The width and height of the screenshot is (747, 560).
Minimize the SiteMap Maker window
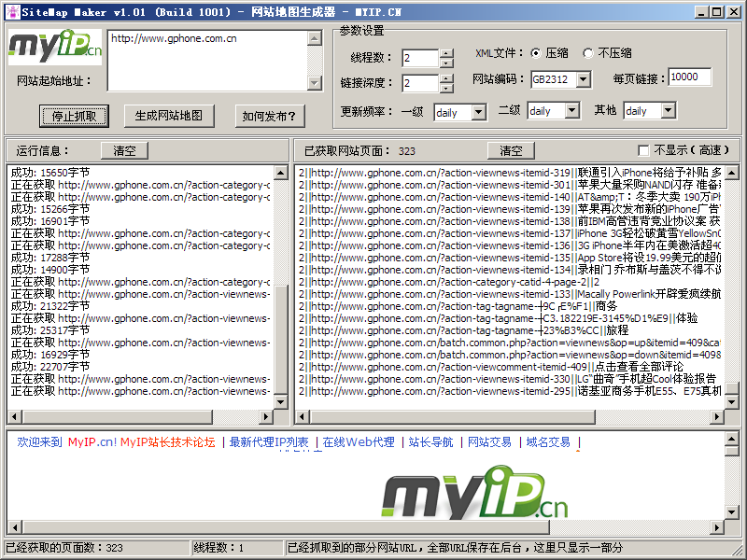pyautogui.click(x=701, y=12)
